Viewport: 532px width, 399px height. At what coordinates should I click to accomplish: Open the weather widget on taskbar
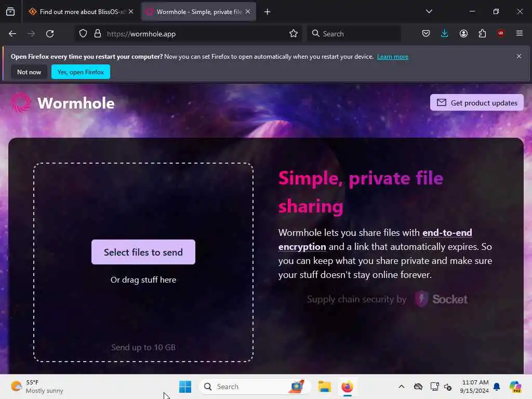pyautogui.click(x=37, y=387)
